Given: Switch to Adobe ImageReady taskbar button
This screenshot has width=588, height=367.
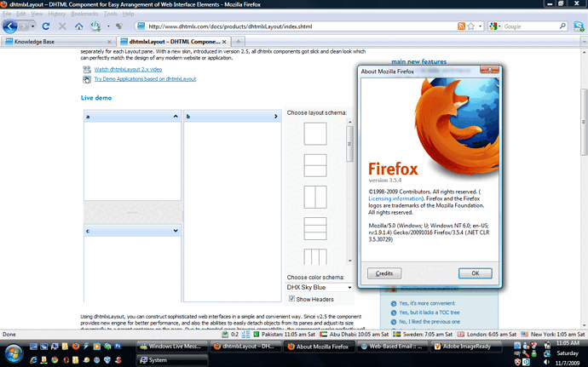Looking at the screenshot, I should [465, 347].
